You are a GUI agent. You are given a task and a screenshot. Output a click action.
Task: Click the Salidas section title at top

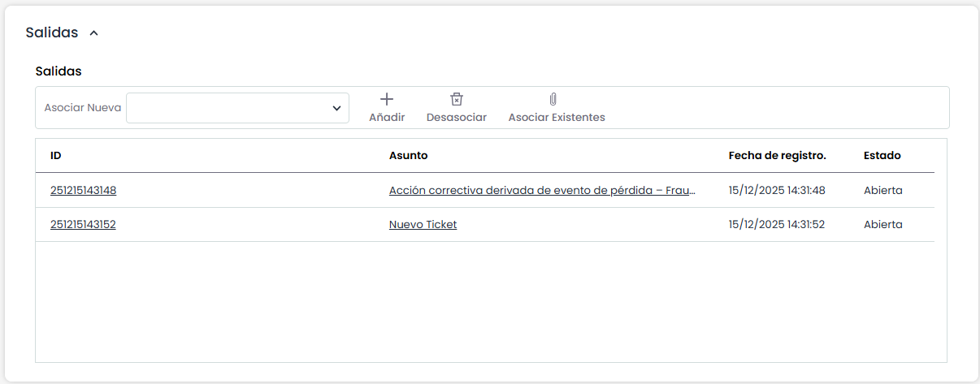point(52,33)
